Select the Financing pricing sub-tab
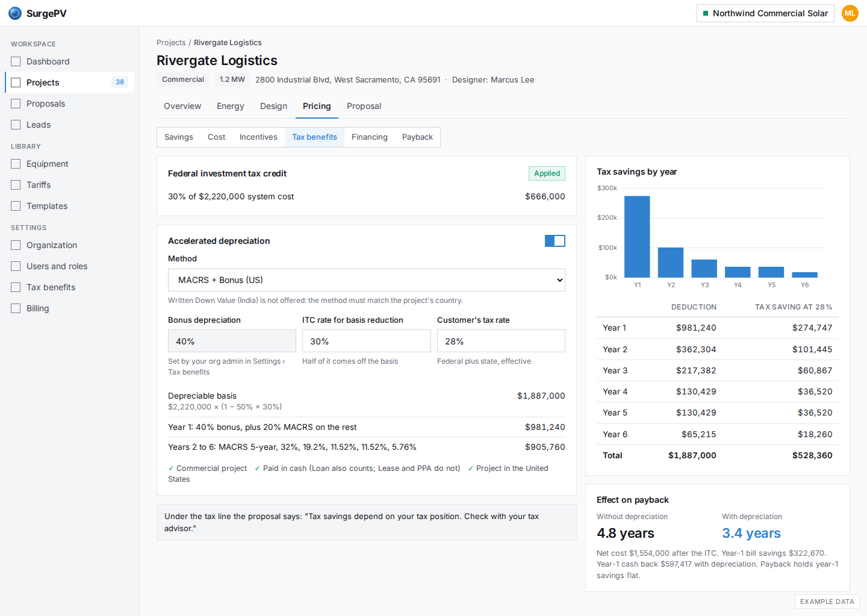 click(370, 137)
